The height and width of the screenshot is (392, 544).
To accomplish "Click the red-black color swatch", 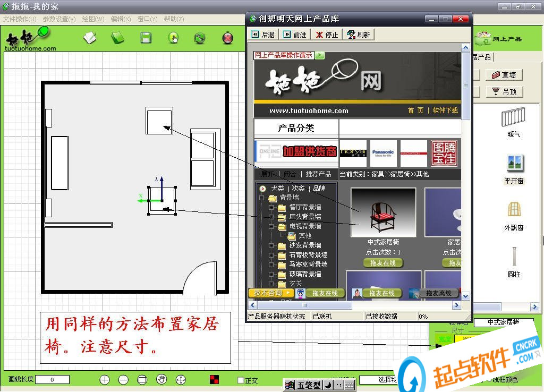I will click(215, 379).
